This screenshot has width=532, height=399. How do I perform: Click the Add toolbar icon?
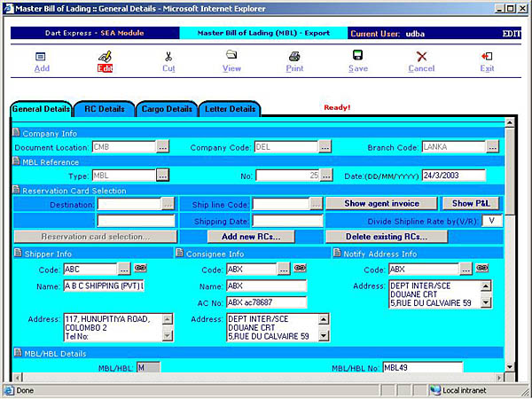click(x=41, y=56)
